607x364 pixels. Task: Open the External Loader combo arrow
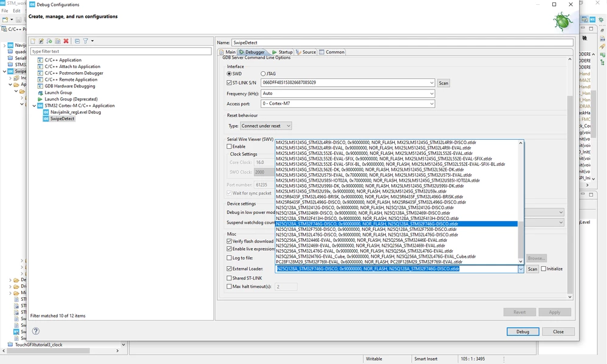521,269
